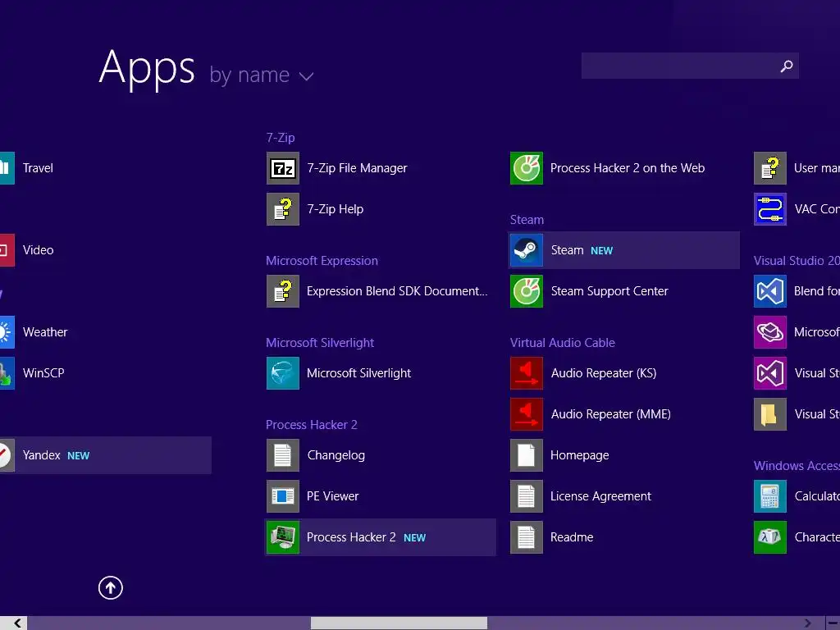The width and height of the screenshot is (840, 630).
Task: Go back to Start with the up-arrow button
Action: point(111,587)
